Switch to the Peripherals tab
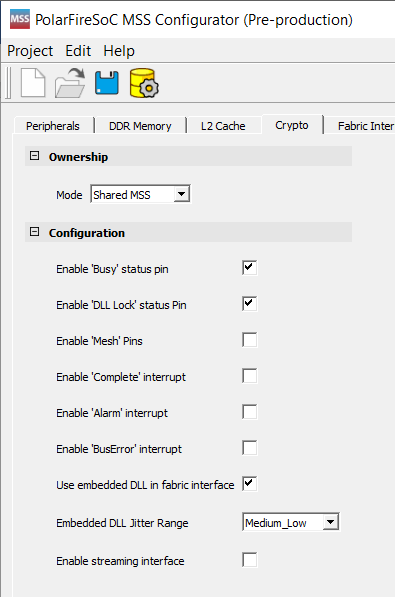Viewport: 395px width, 597px height. click(53, 126)
